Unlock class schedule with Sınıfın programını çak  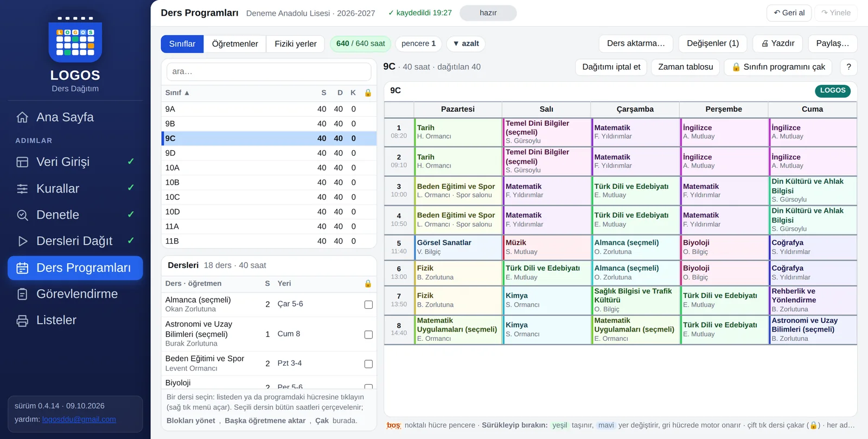778,67
